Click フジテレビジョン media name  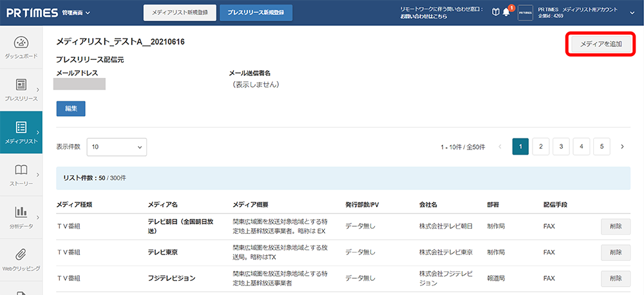pyautogui.click(x=172, y=278)
